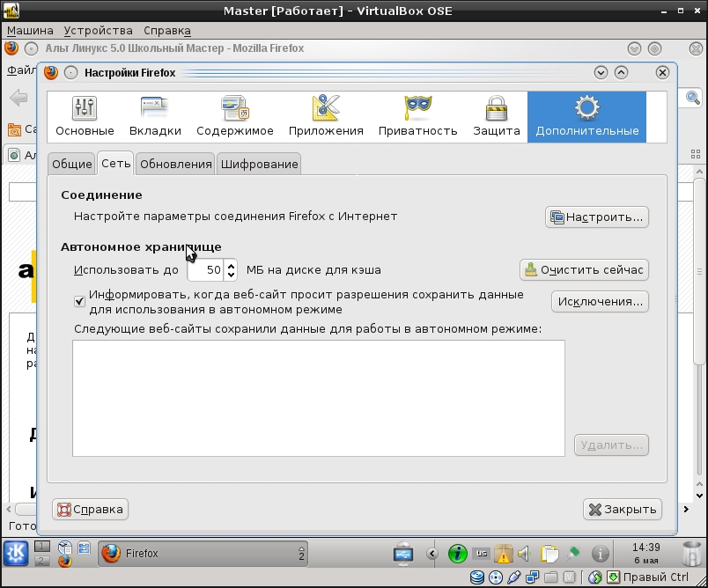Shade the Настройки Firefox dialog with down chevron
The height and width of the screenshot is (588, 708).
click(x=601, y=73)
